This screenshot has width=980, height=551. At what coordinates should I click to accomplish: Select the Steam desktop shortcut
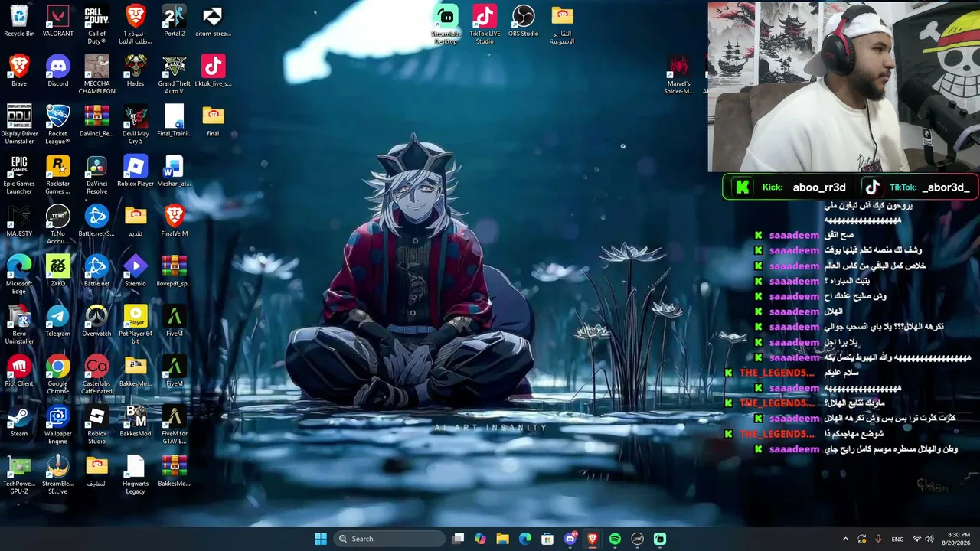(19, 420)
